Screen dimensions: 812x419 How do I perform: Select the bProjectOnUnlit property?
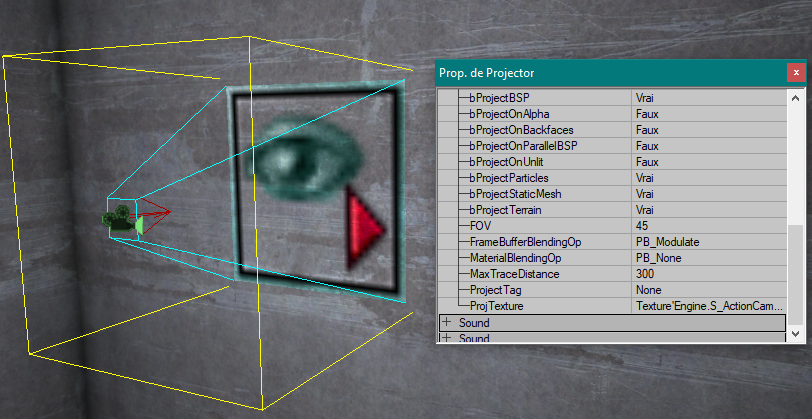click(x=505, y=162)
